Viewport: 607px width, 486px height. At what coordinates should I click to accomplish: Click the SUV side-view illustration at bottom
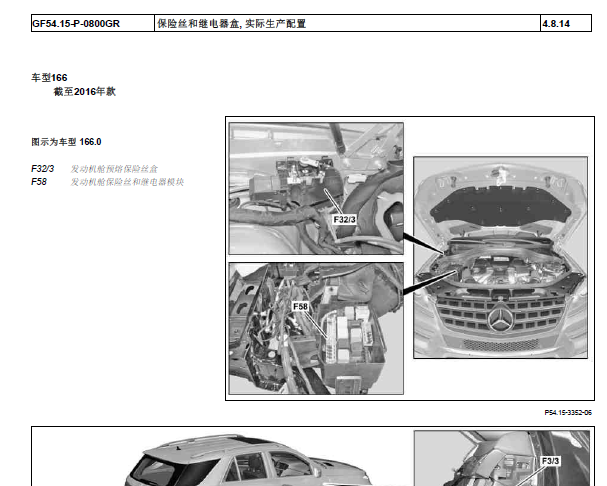(x=248, y=460)
